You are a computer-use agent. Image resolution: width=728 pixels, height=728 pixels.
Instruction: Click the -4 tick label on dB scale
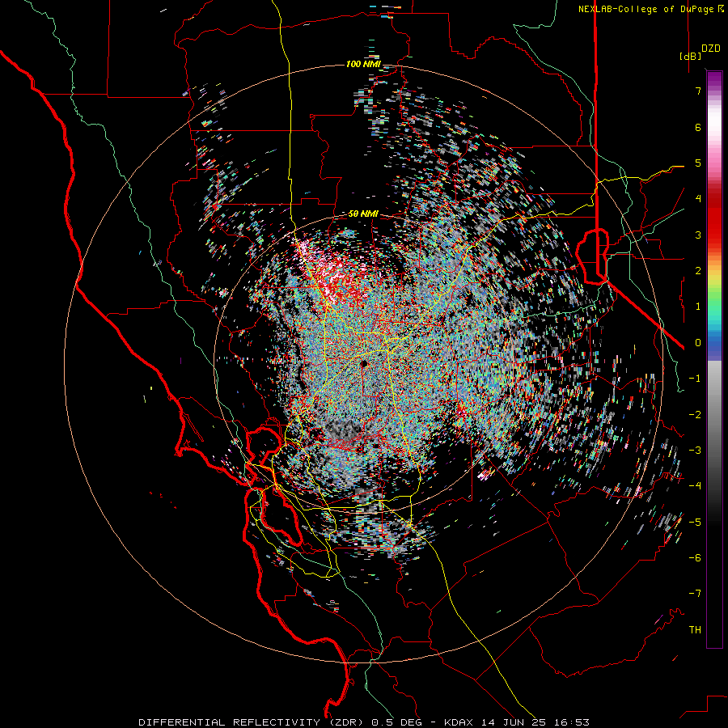695,486
